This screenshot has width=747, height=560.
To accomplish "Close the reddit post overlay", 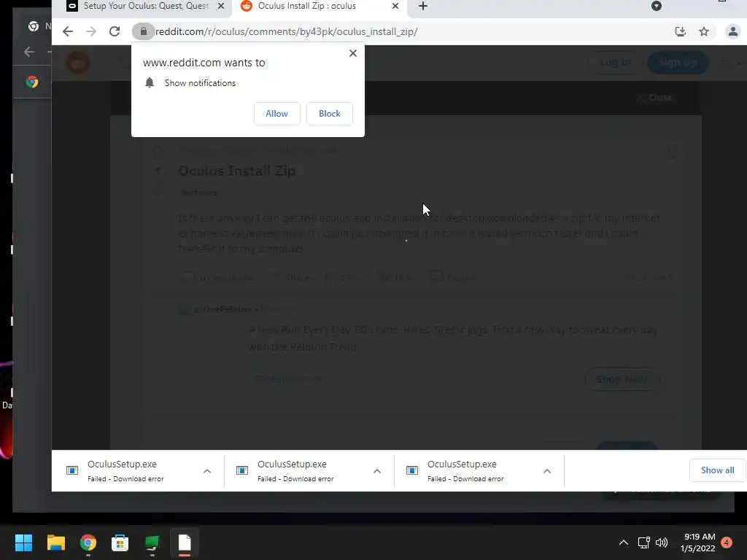I will click(x=654, y=98).
